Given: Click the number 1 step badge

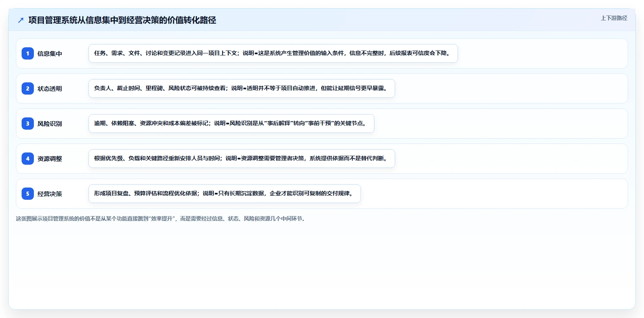Looking at the screenshot, I should point(28,53).
